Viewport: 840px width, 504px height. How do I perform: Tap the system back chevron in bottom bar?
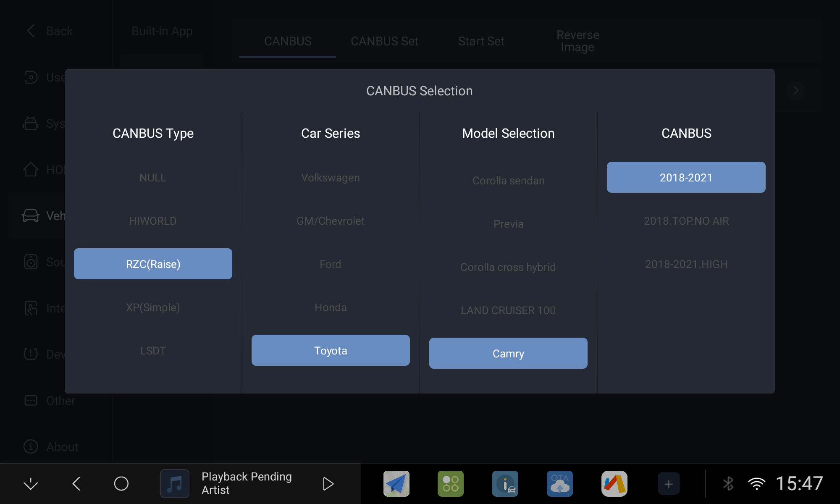pyautogui.click(x=76, y=483)
